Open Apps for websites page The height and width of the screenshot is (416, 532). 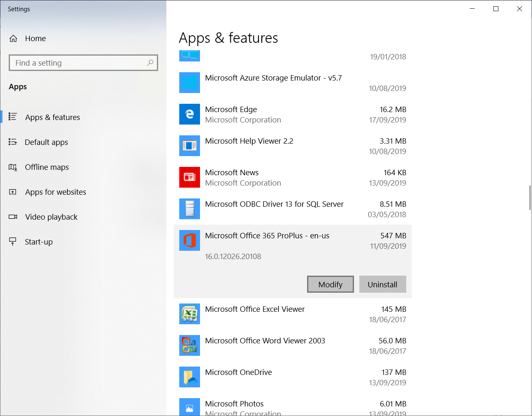83,192
